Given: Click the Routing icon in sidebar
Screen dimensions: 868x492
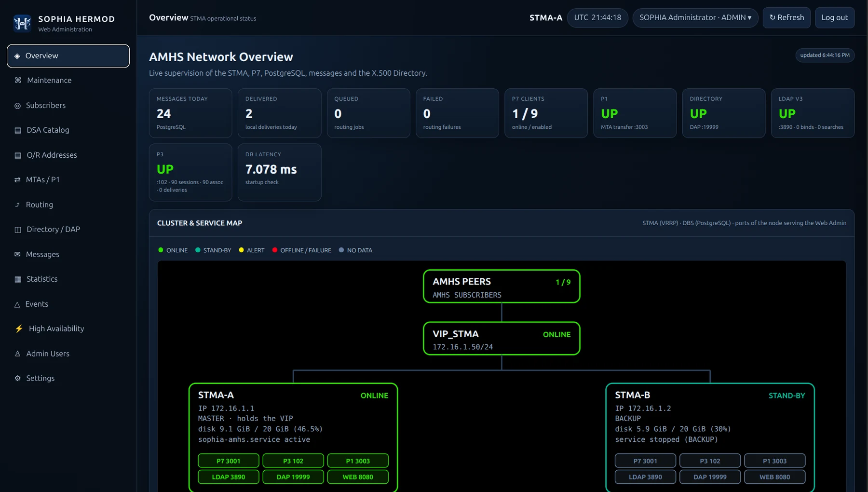Looking at the screenshot, I should [17, 205].
